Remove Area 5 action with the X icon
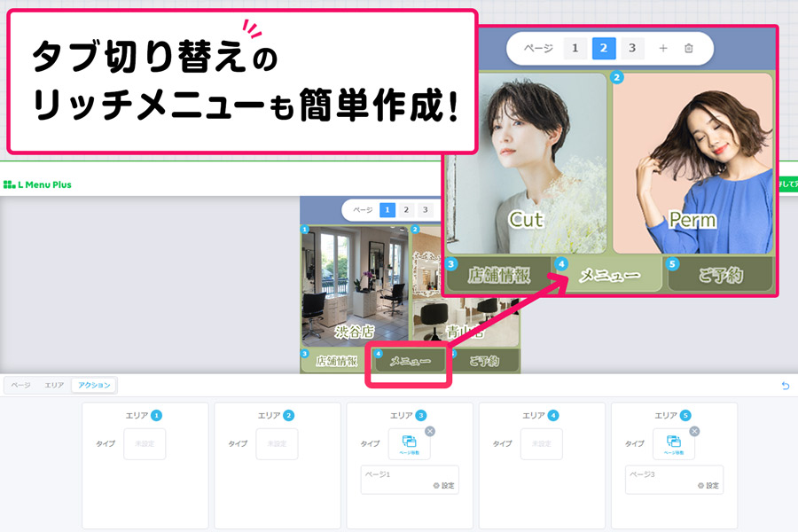 click(694, 431)
